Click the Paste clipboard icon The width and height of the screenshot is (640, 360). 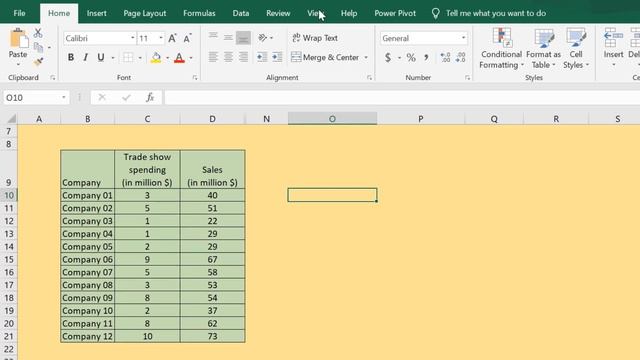tap(18, 38)
